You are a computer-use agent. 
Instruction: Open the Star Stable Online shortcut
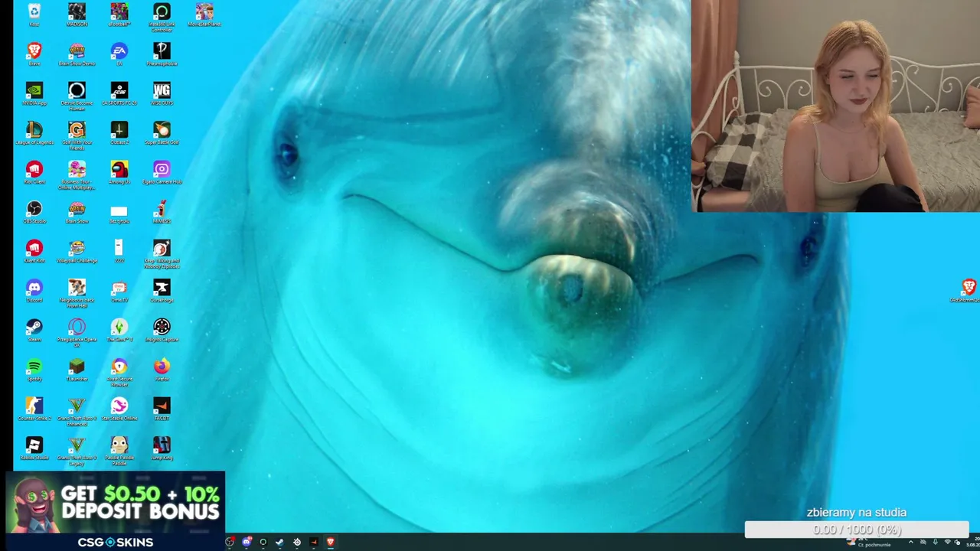point(119,409)
